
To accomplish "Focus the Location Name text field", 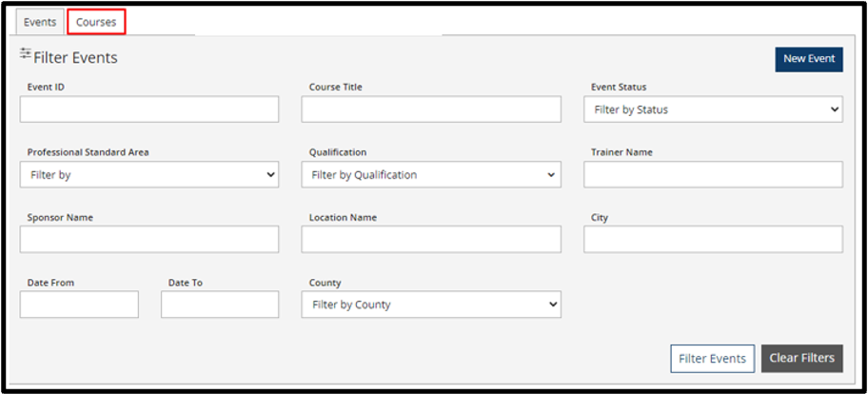I will pos(431,239).
